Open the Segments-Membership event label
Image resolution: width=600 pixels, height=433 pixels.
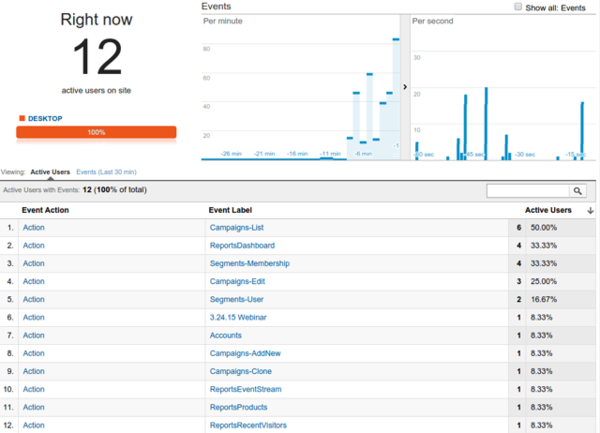[248, 263]
